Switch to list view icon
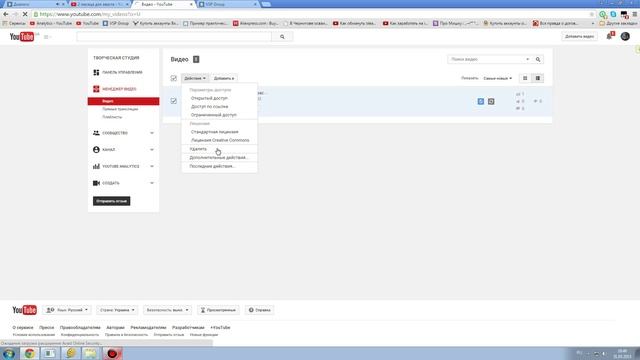This screenshot has width=640, height=360. [x=538, y=78]
